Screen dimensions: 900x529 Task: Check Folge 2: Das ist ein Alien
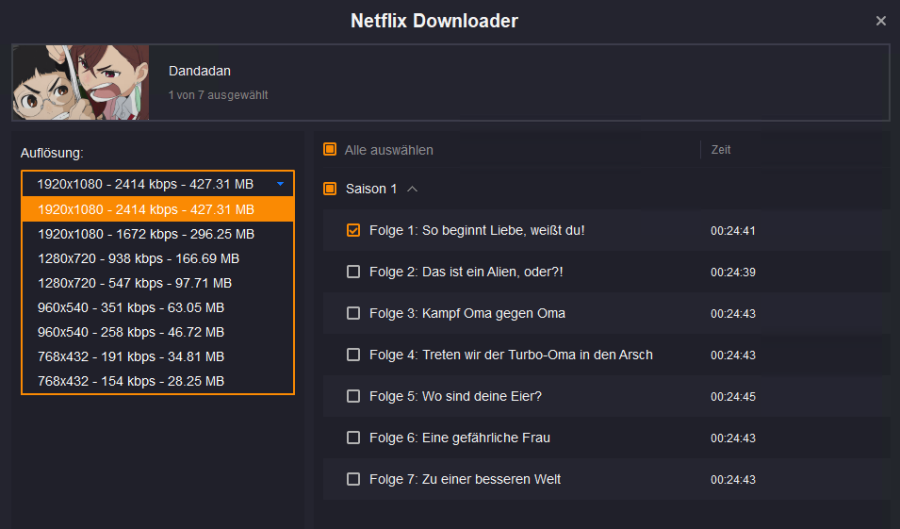[353, 272]
